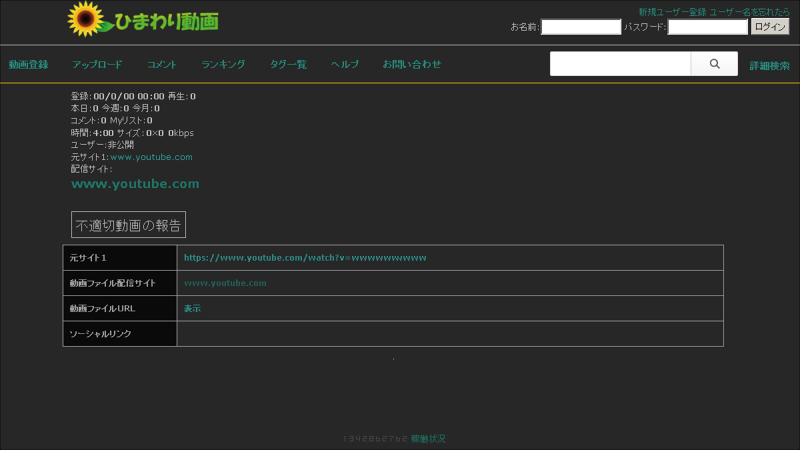
Task: Open the 新規ユーザー登録 link
Action: [x=672, y=12]
